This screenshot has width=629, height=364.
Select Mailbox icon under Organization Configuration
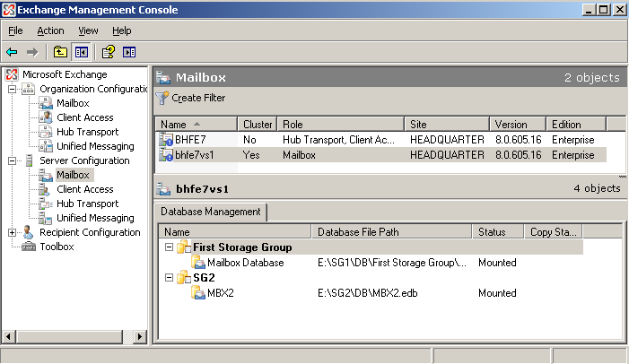coord(46,103)
